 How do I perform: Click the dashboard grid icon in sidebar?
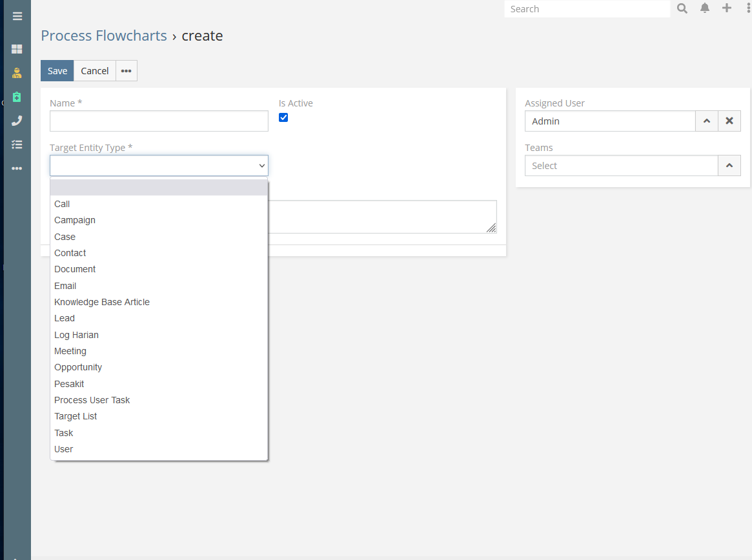(17, 49)
